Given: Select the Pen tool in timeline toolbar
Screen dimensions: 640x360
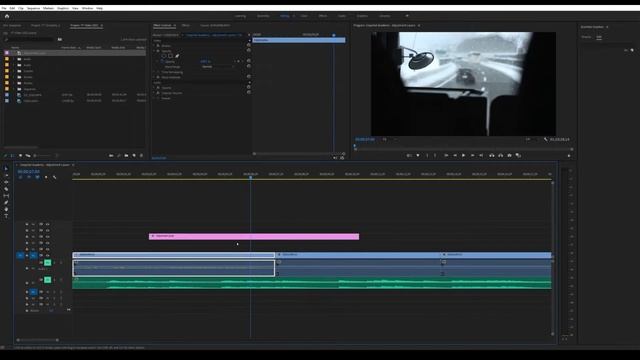Looking at the screenshot, I should [6, 202].
